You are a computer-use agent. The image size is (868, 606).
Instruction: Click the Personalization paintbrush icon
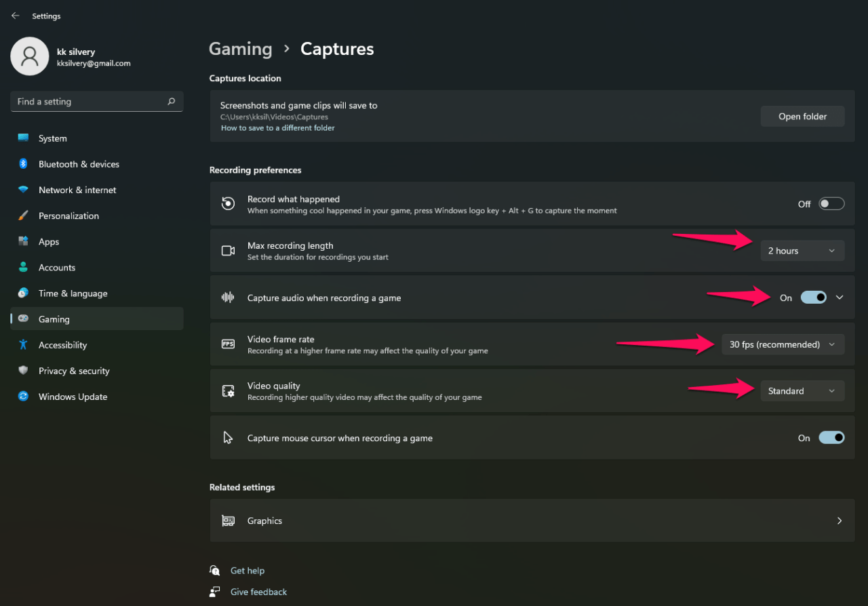[23, 216]
